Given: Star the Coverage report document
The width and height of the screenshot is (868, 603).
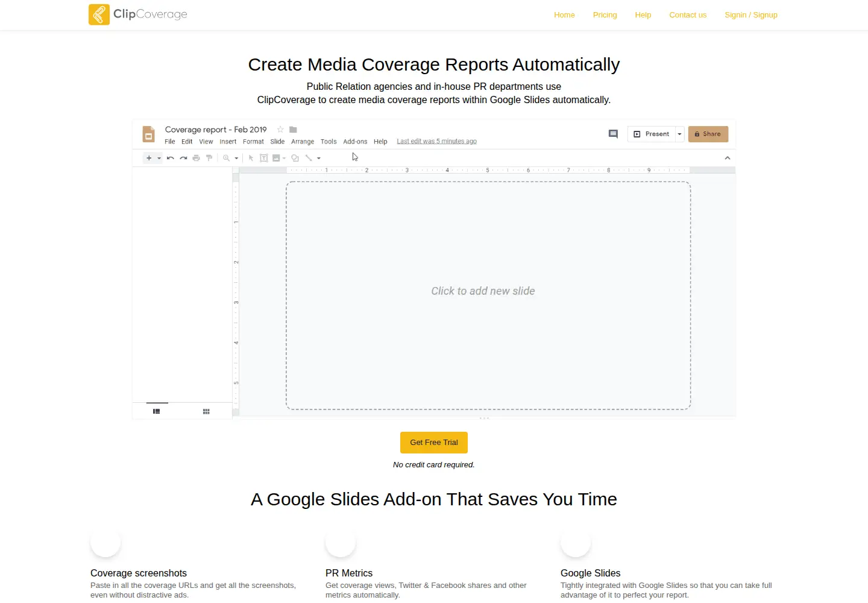Looking at the screenshot, I should click(280, 130).
